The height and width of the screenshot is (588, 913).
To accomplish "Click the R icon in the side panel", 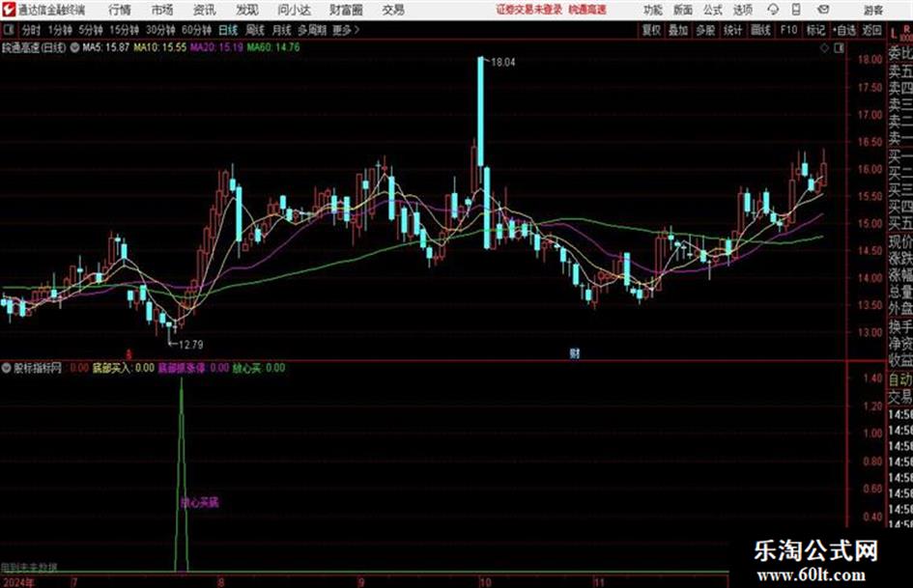I will pos(906,28).
